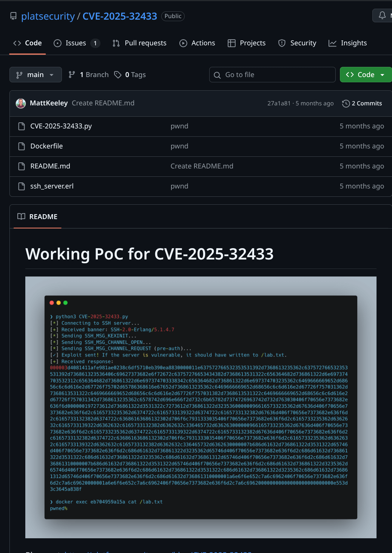Open the Actions tab
This screenshot has width=392, height=553.
click(197, 43)
